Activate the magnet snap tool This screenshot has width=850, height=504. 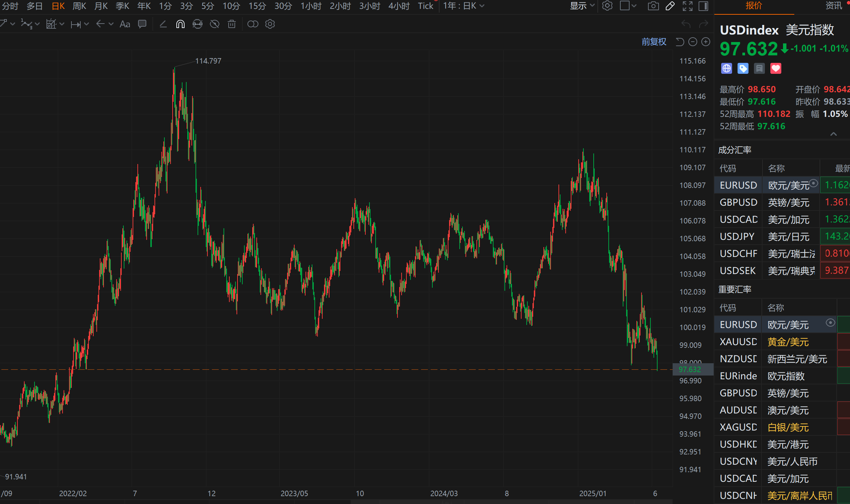[x=180, y=24]
